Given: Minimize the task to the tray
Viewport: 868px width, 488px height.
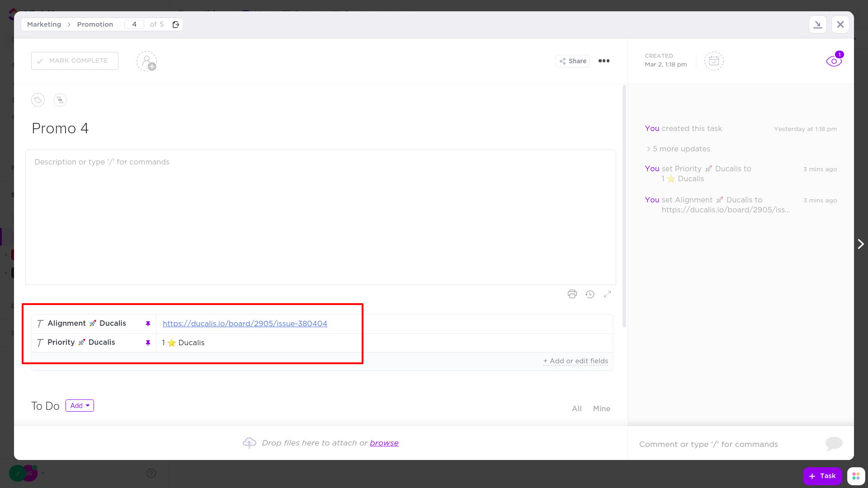Looking at the screenshot, I should 818,24.
